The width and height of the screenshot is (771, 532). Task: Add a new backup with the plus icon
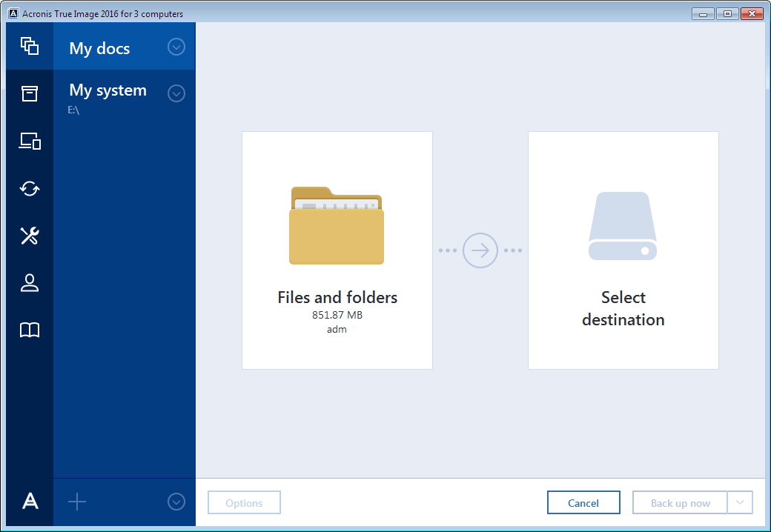pos(76,502)
